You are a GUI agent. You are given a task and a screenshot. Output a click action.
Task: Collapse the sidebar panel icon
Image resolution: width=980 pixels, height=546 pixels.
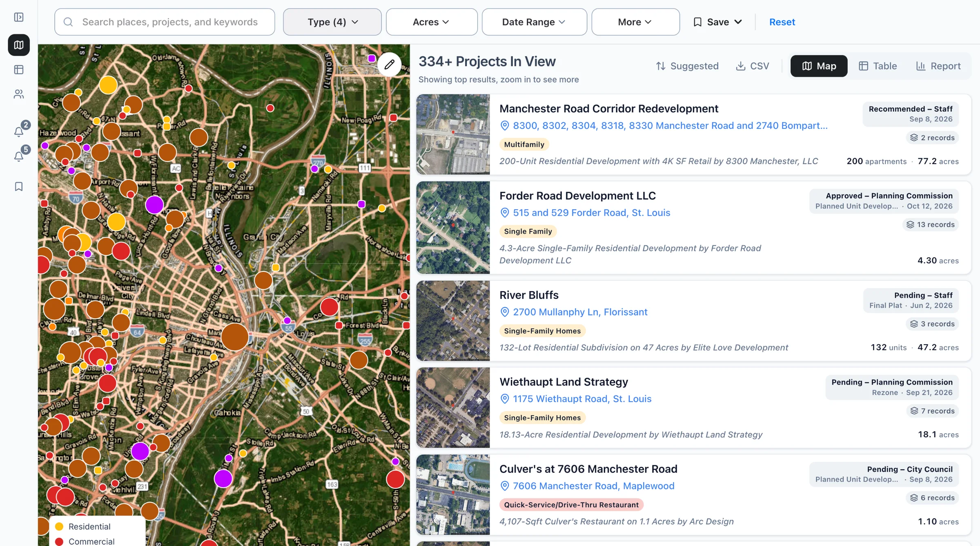pos(19,17)
